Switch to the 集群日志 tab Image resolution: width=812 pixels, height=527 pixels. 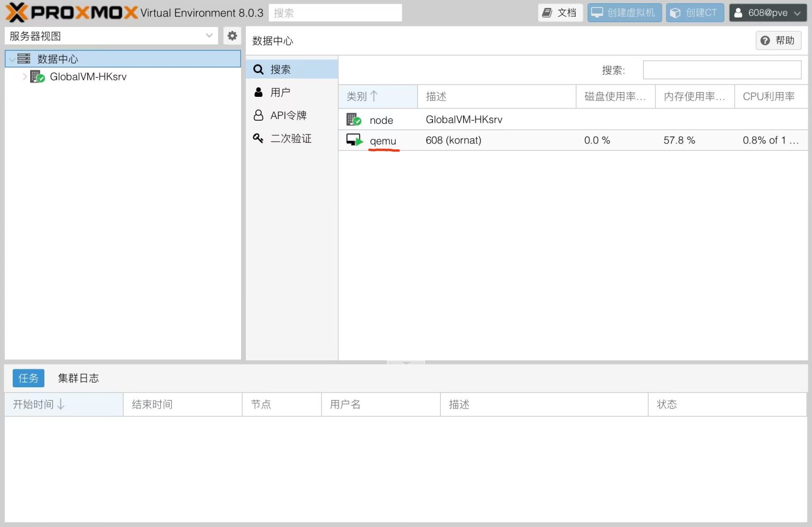point(78,378)
